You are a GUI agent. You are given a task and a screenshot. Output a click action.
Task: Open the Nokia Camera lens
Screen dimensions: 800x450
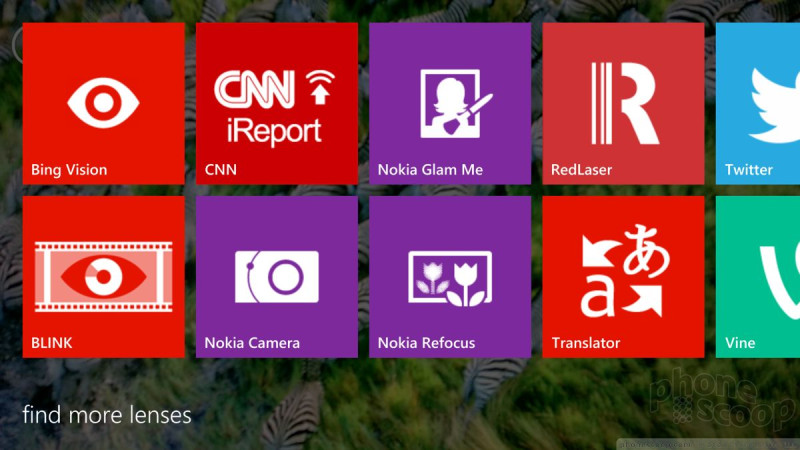tap(277, 277)
